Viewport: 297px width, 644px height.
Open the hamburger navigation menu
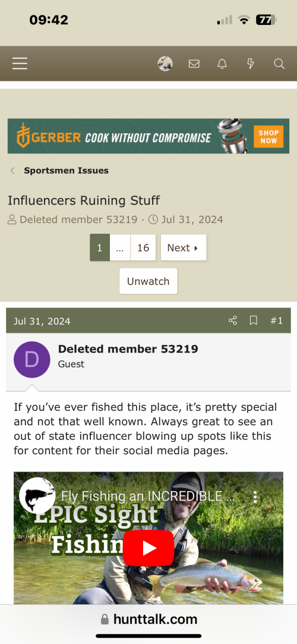[x=20, y=64]
